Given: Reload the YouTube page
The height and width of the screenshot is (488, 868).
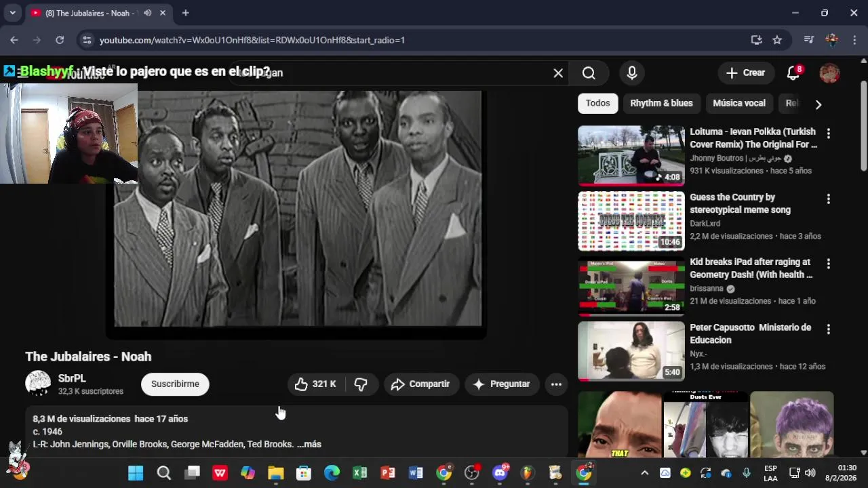Looking at the screenshot, I should [x=60, y=40].
